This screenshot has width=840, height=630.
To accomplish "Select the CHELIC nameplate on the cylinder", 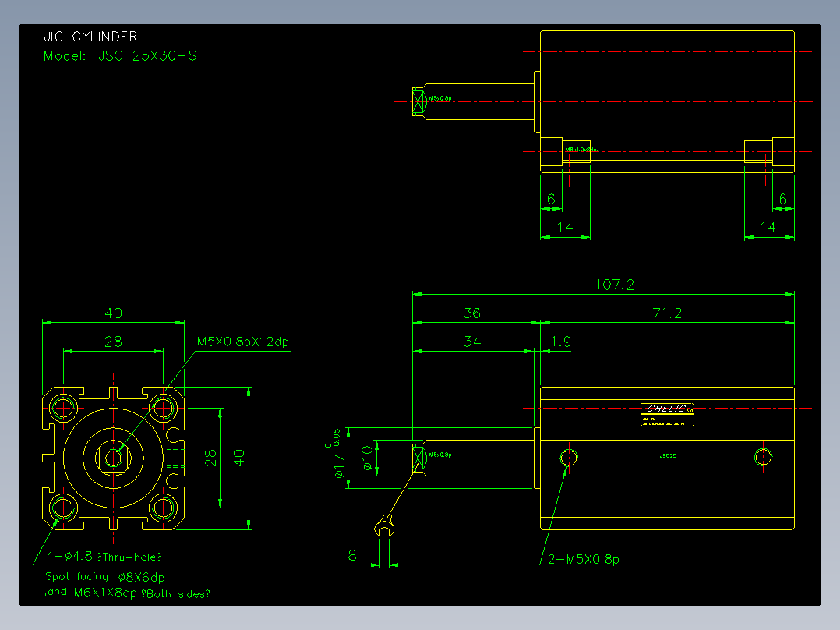I will 667,415.
